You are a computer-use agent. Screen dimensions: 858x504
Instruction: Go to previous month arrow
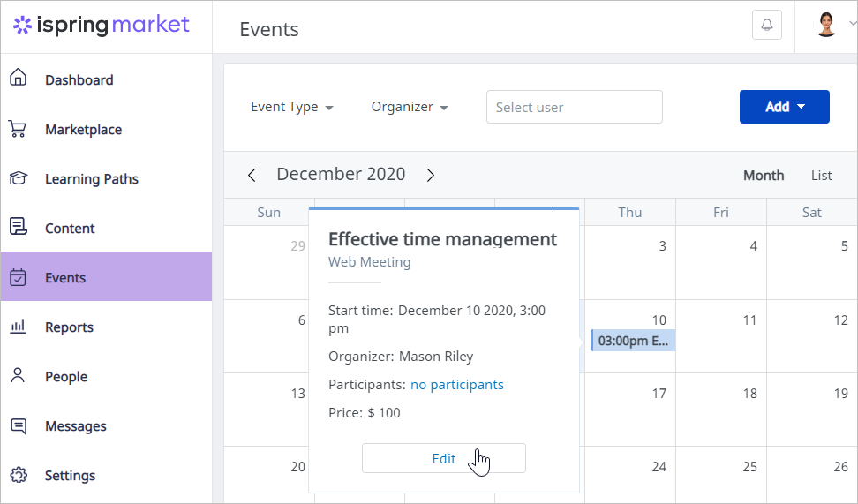[x=252, y=175]
